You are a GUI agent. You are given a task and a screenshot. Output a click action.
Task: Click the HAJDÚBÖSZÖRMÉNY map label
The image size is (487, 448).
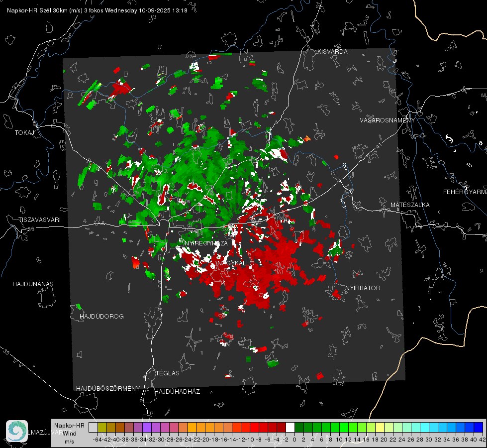[108, 389]
